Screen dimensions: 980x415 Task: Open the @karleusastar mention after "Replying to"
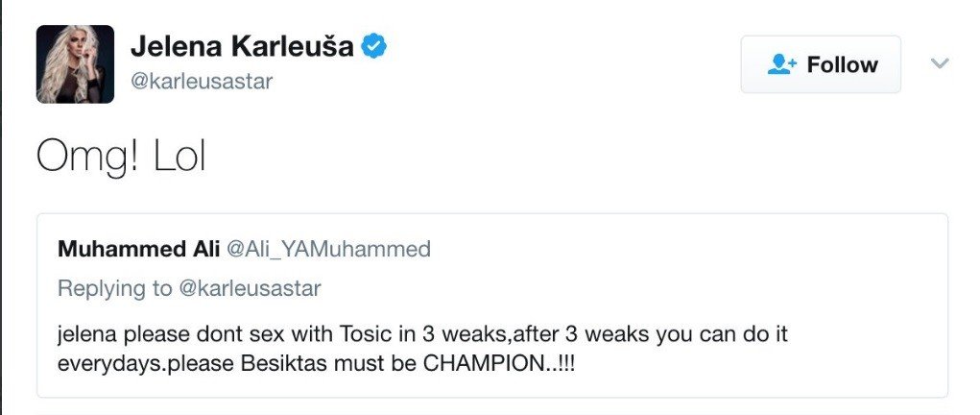pos(250,288)
